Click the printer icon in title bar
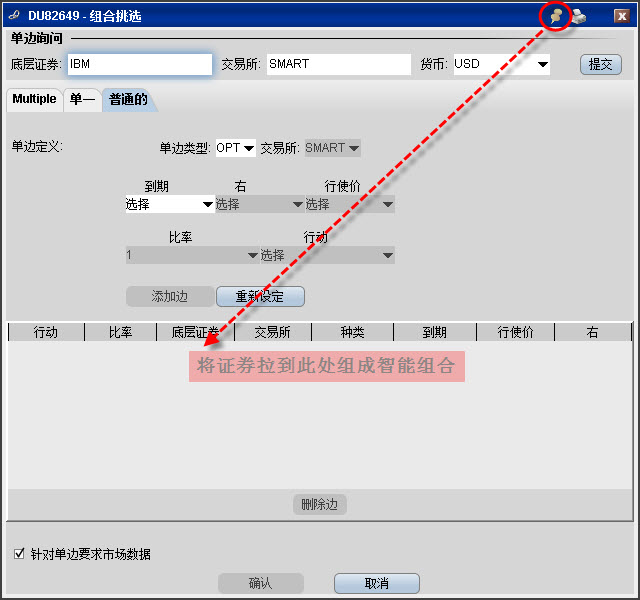 pos(579,16)
